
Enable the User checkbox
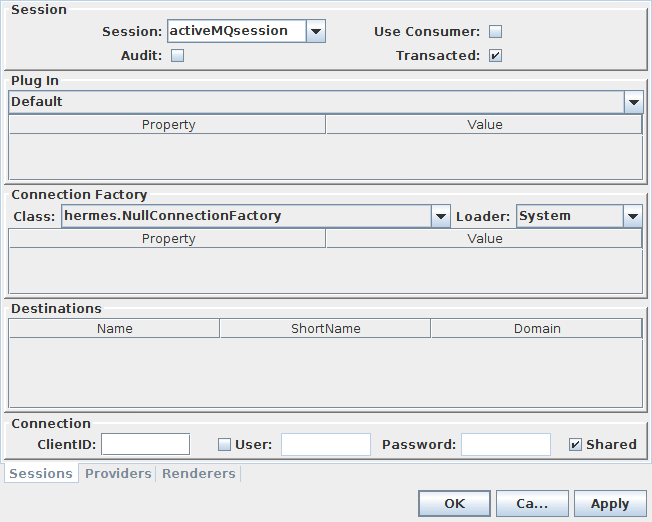click(x=224, y=445)
